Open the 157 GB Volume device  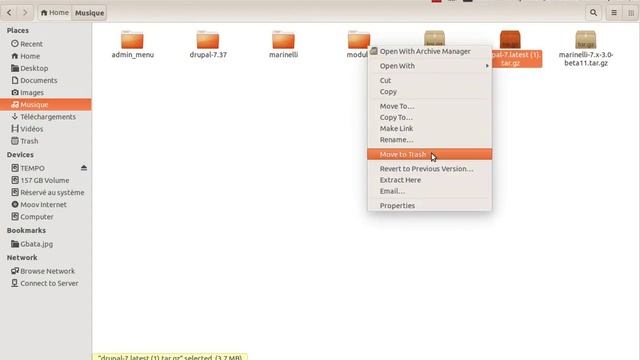pyautogui.click(x=46, y=180)
